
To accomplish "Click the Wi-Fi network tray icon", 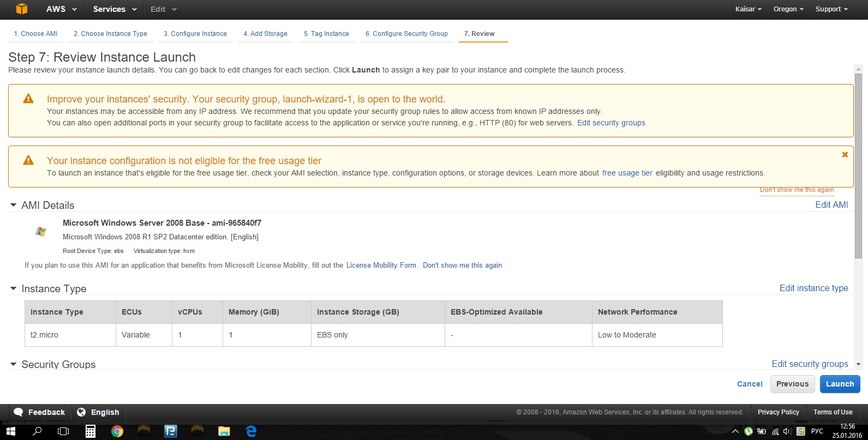I will [775, 432].
